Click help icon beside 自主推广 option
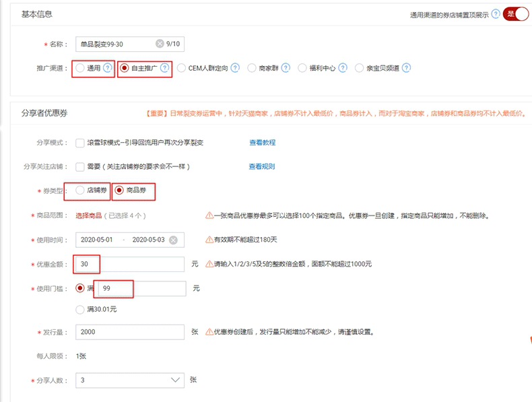 164,68
